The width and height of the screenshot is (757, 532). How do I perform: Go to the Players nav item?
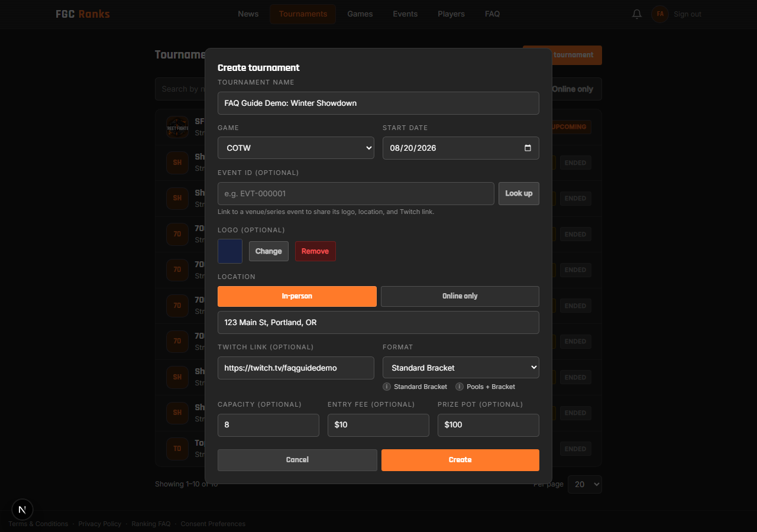[451, 14]
